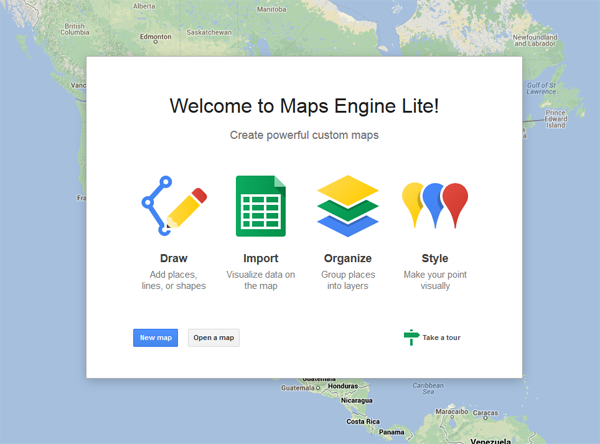This screenshot has width=600, height=444.
Task: Click 'Add places, lines, or shapes' text
Action: coord(174,280)
